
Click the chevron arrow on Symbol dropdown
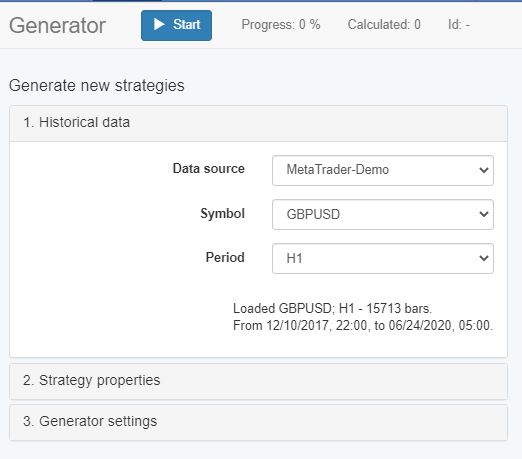(484, 214)
